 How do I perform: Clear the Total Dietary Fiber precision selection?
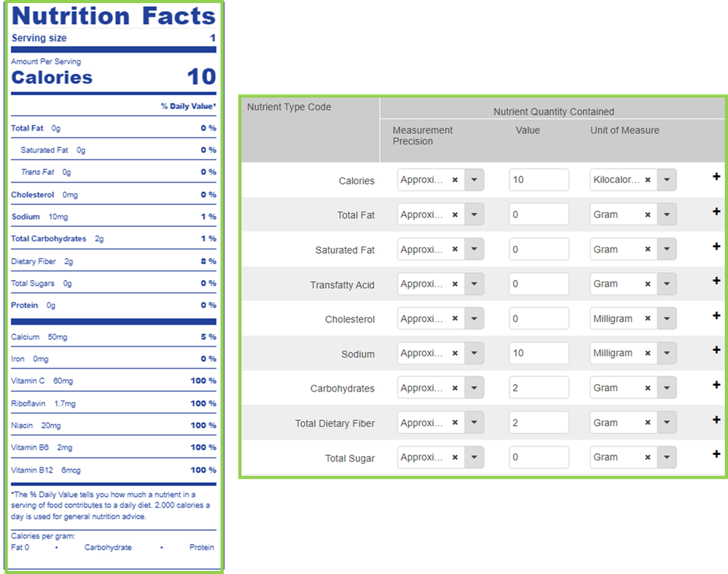pos(455,422)
